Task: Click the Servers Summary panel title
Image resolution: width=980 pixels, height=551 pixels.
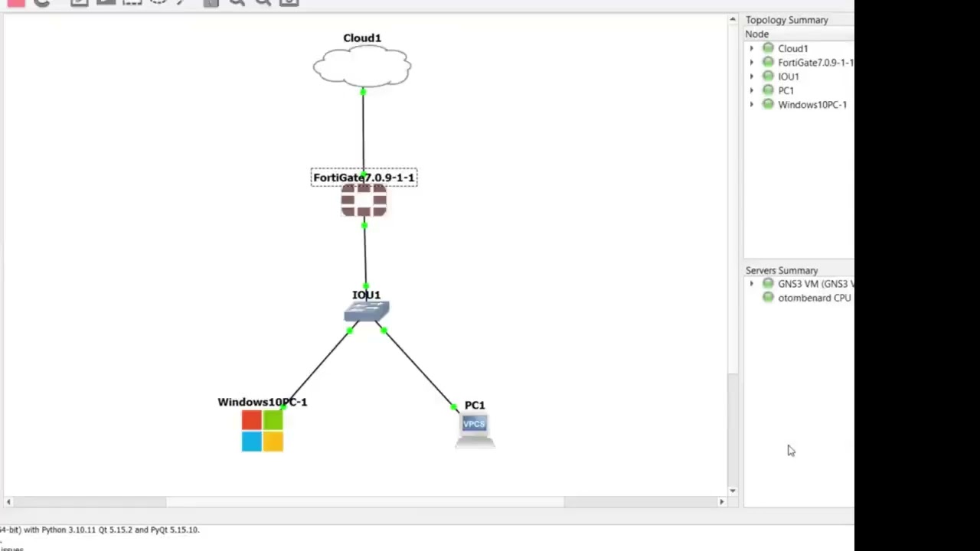Action: pos(782,270)
